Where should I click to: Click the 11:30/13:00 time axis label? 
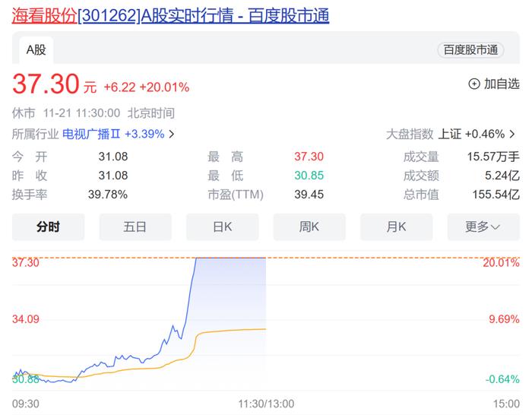pos(266,404)
